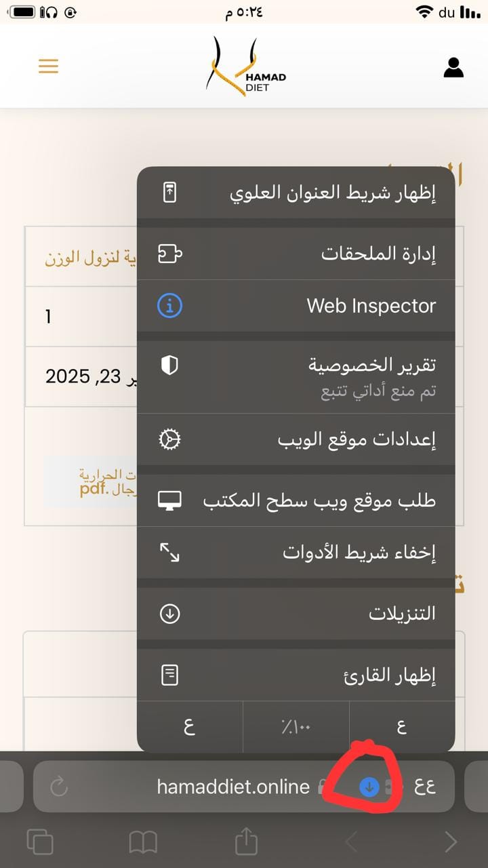Open Safari bookmarks book icon
Screen dimensions: 488x868
pos(143,842)
